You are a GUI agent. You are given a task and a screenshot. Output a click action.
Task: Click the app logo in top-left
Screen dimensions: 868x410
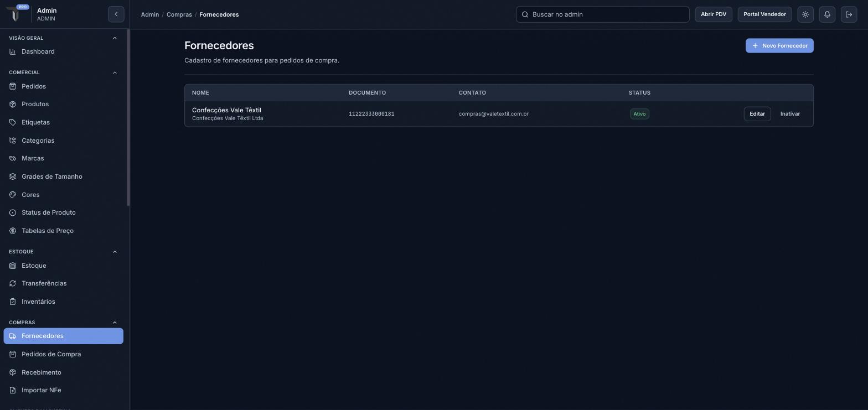(15, 14)
